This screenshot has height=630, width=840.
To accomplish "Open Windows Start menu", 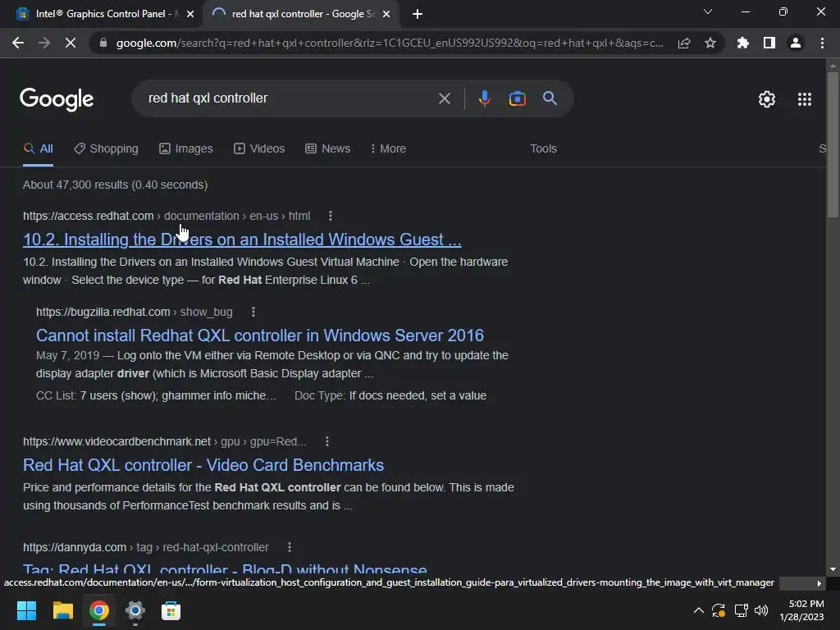I will 26,610.
